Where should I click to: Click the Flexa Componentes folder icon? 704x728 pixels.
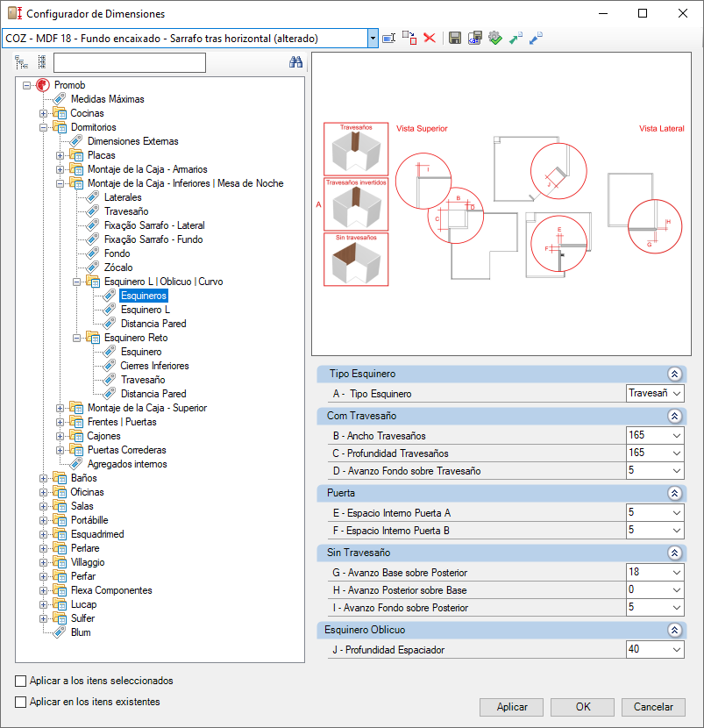click(60, 590)
